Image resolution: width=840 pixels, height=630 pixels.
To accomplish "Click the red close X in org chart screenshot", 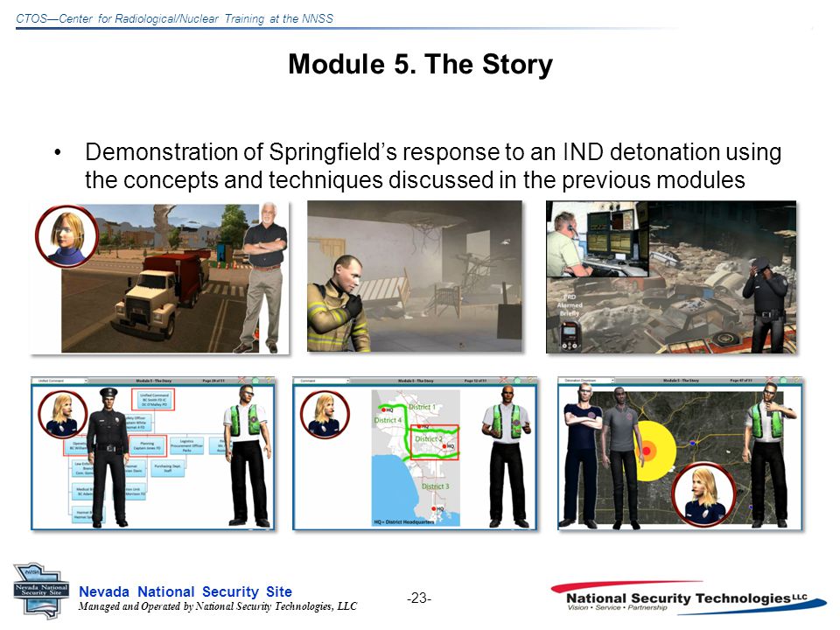I will click(242, 381).
